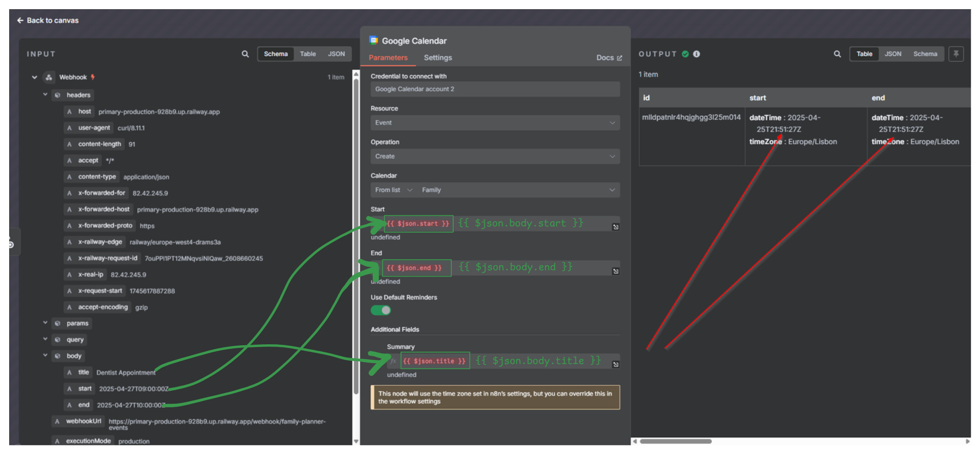Image resolution: width=980 pixels, height=454 pixels.
Task: Click the scroll up arrow of input panel
Action: click(356, 73)
